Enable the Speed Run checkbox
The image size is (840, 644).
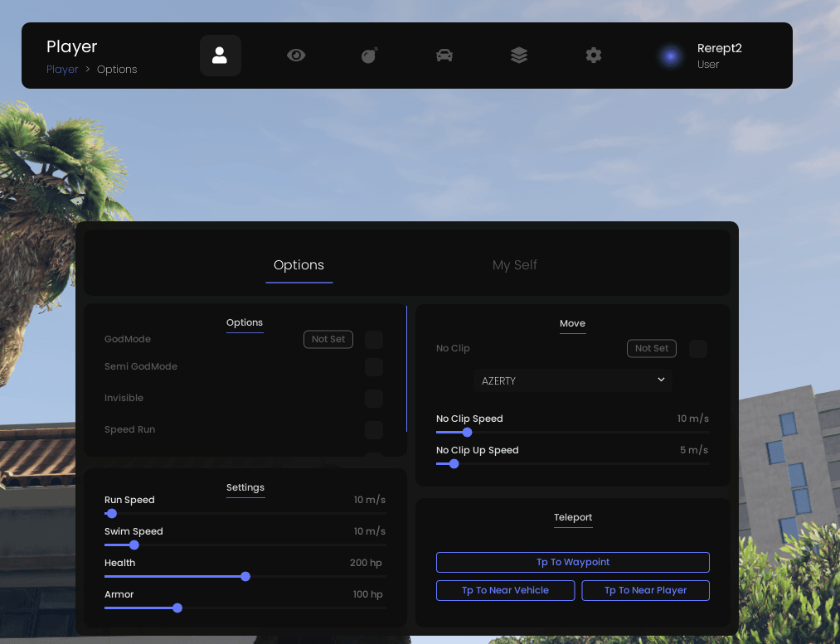[x=374, y=430]
